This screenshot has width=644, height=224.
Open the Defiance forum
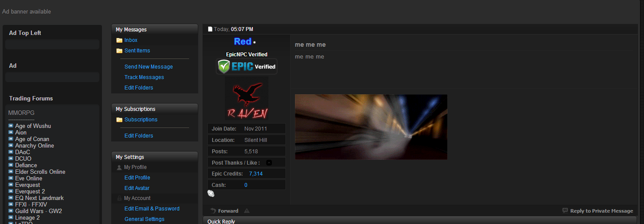26,165
